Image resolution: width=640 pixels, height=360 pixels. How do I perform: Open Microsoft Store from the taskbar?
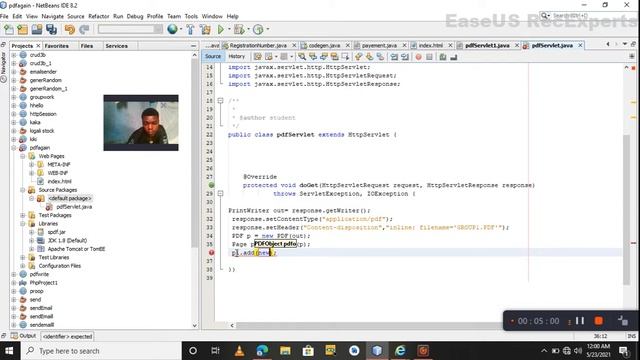click(308, 351)
